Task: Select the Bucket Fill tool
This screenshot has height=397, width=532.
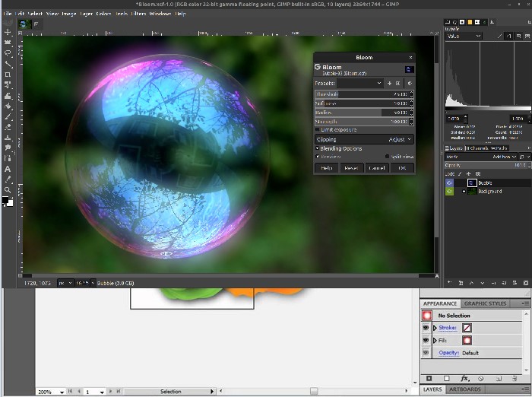Action: [8, 106]
